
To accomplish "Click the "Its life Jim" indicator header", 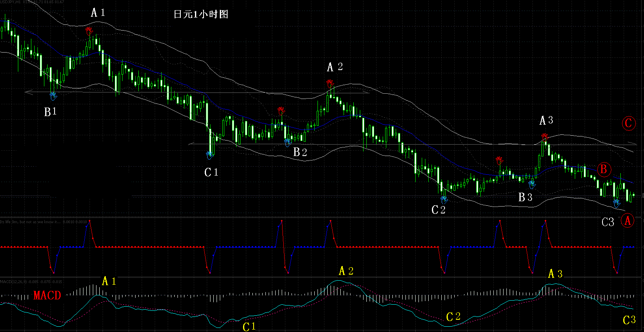I will tap(44, 222).
